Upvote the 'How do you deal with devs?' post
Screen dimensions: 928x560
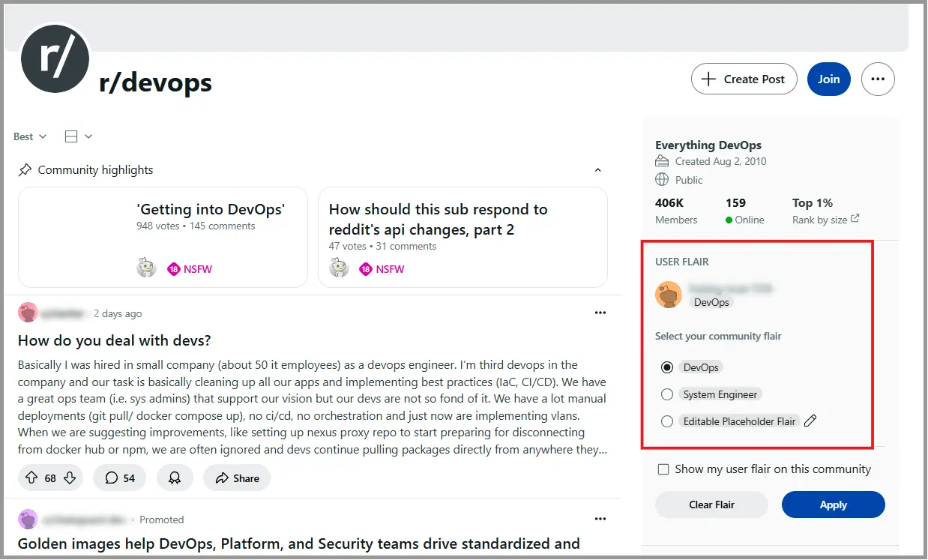pyautogui.click(x=31, y=478)
